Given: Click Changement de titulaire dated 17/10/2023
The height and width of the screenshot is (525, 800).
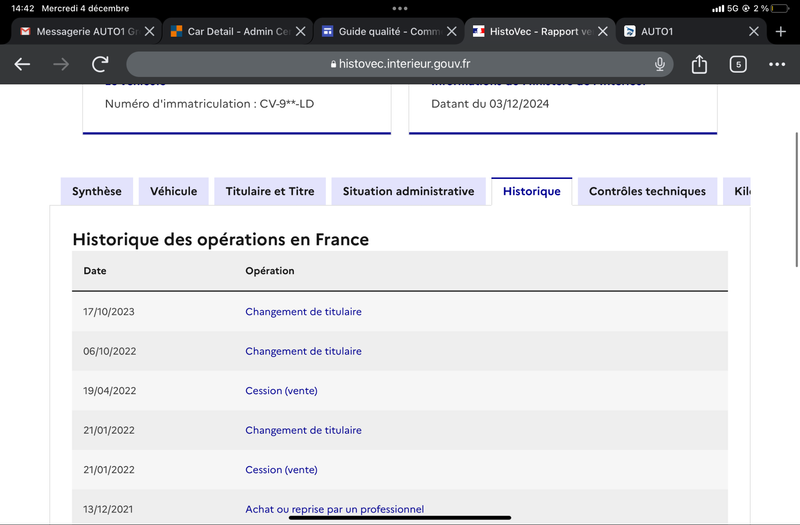Looking at the screenshot, I should tap(303, 312).
